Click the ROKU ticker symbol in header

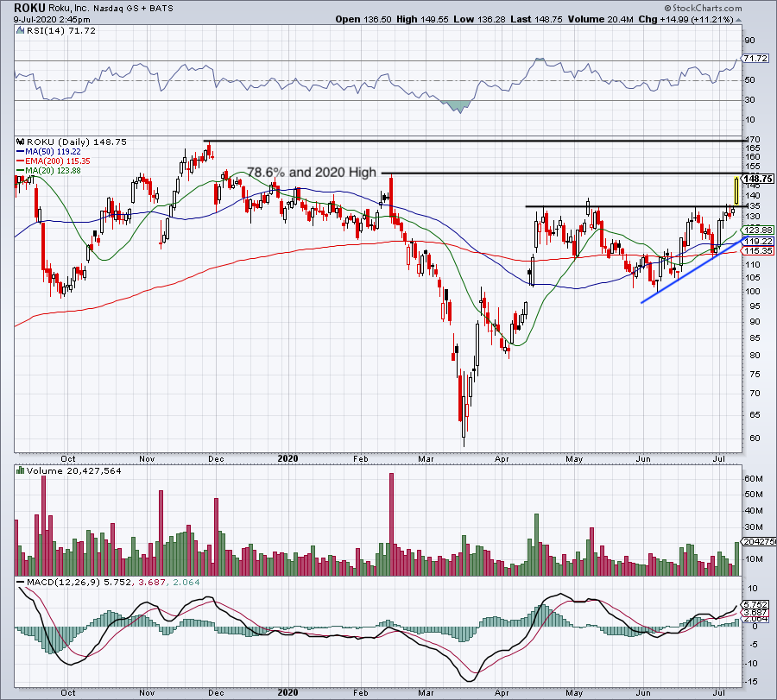tap(29, 8)
